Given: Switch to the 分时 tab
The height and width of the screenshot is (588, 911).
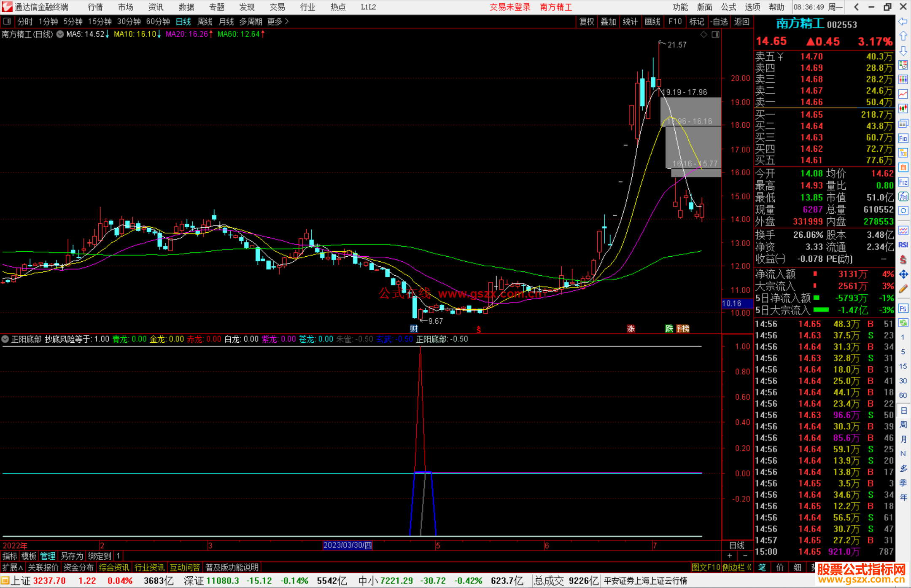Looking at the screenshot, I should pos(25,21).
